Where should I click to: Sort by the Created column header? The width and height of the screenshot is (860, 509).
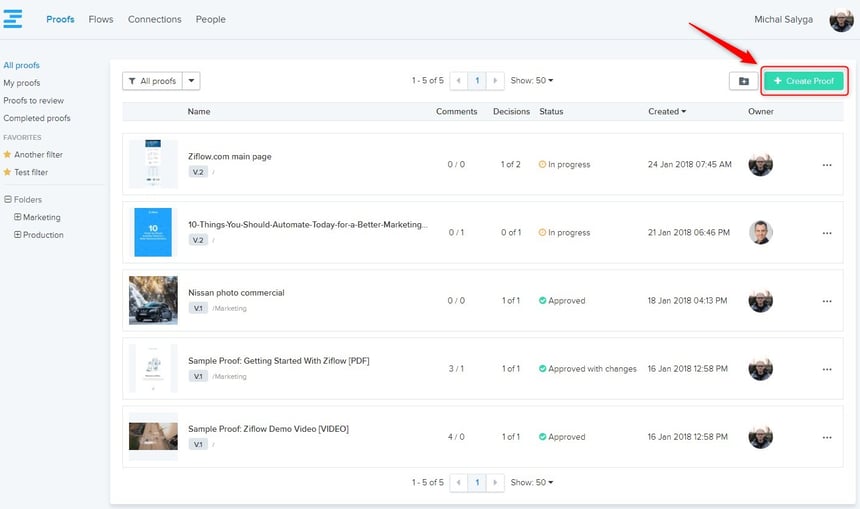[666, 112]
